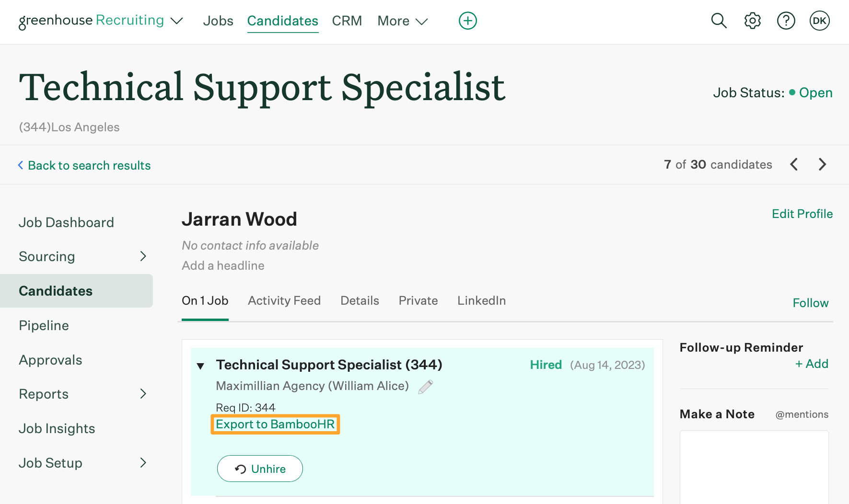Collapse the Technical Support Specialist job section
The height and width of the screenshot is (504, 849).
click(x=201, y=366)
